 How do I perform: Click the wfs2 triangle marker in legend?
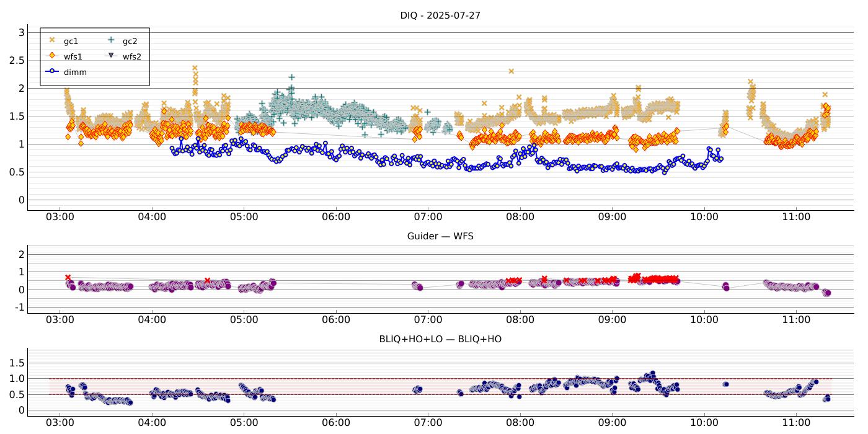(x=111, y=56)
